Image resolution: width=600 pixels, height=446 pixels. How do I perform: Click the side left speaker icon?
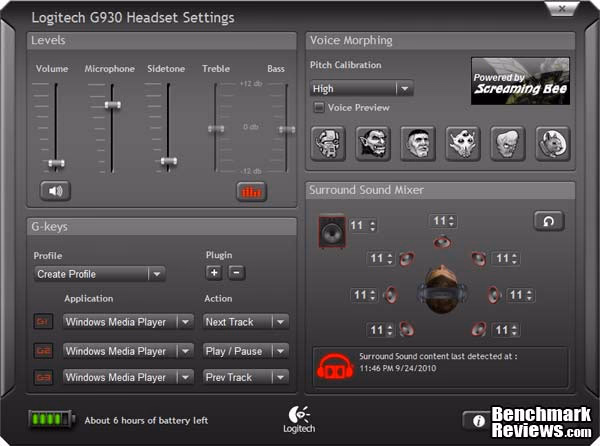coord(391,295)
